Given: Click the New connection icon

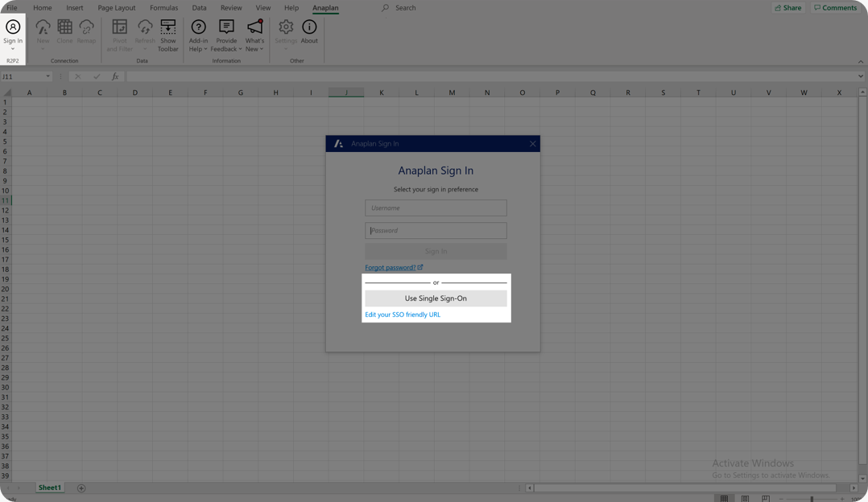Looking at the screenshot, I should pyautogui.click(x=43, y=27).
